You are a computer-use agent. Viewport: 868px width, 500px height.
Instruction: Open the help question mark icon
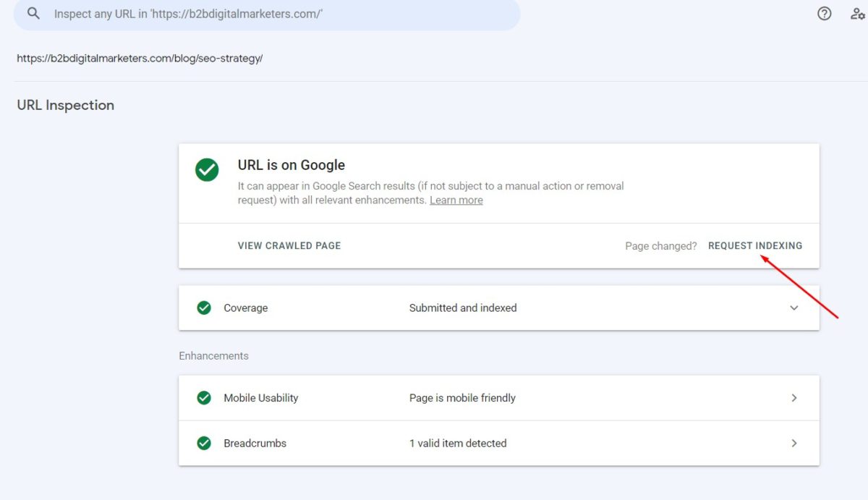coord(824,13)
